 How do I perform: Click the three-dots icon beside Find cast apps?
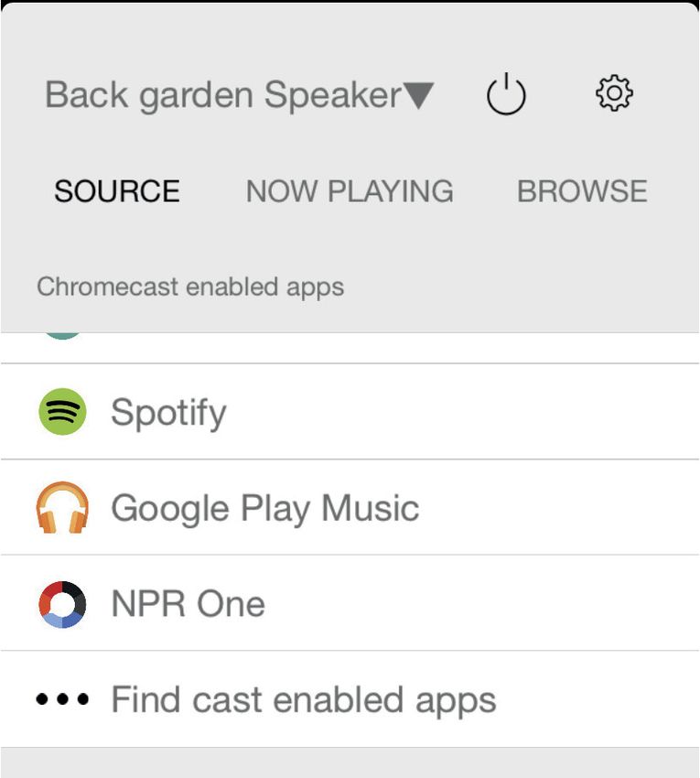pos(62,699)
